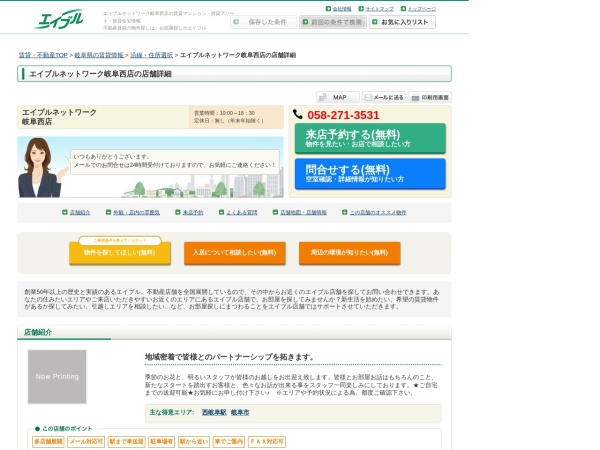Click the 多店舗展開 feature tag
The width and height of the screenshot is (600, 450).
48,442
